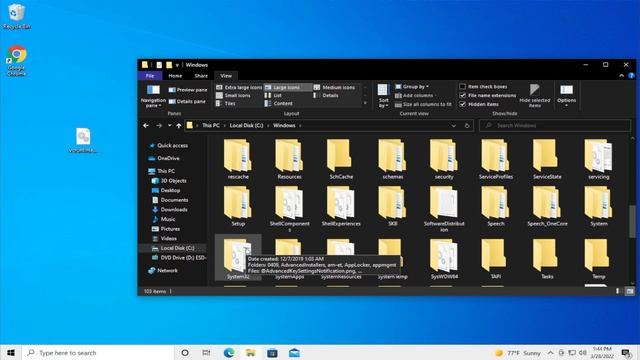Select the Setup folder
Image resolution: width=640 pixels, height=360 pixels.
pos(238,207)
